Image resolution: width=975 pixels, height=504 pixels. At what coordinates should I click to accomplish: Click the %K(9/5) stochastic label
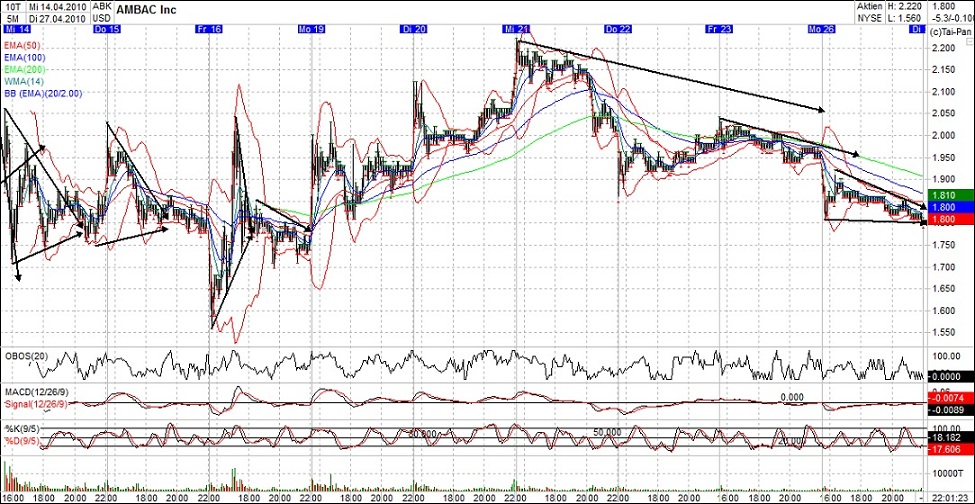pyautogui.click(x=21, y=429)
